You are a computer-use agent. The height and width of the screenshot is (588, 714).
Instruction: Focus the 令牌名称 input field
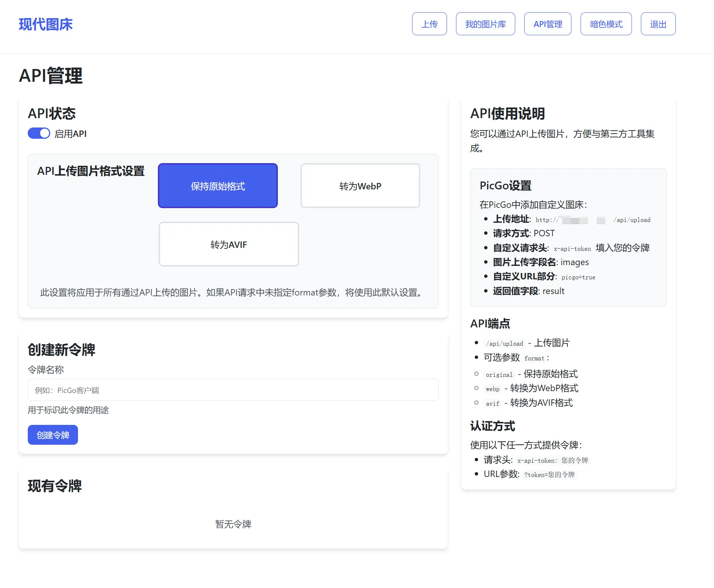[233, 390]
